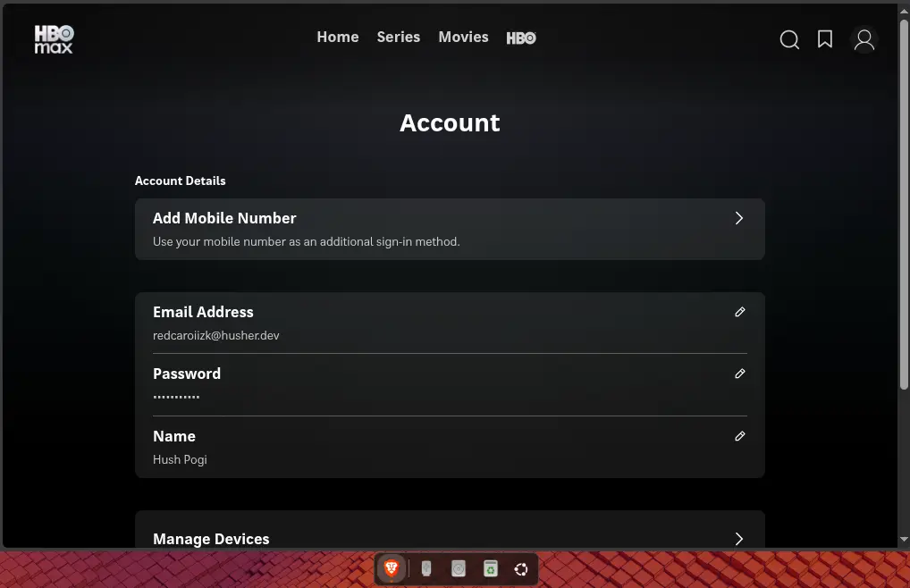Open the Movies section
The height and width of the screenshot is (588, 910).
(x=463, y=38)
